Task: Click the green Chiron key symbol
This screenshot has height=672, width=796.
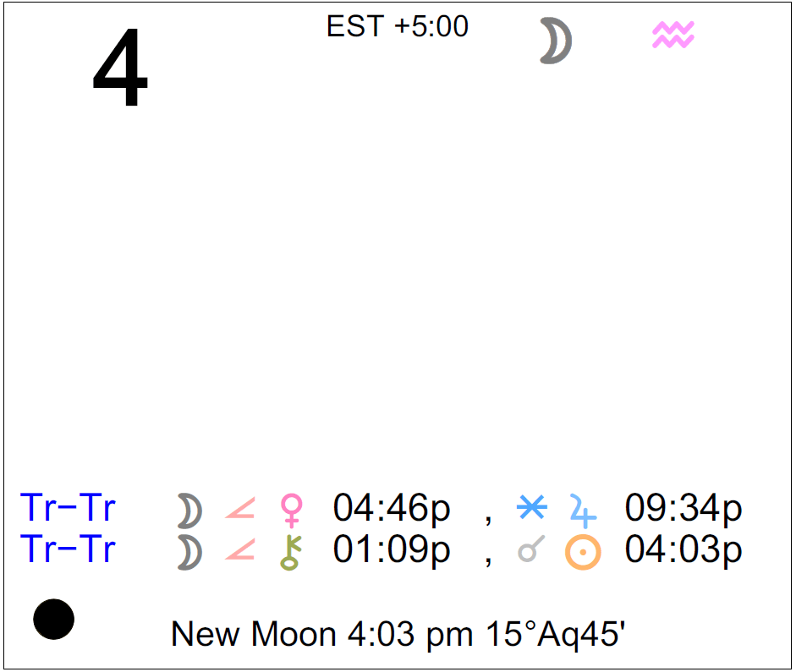Action: point(291,552)
